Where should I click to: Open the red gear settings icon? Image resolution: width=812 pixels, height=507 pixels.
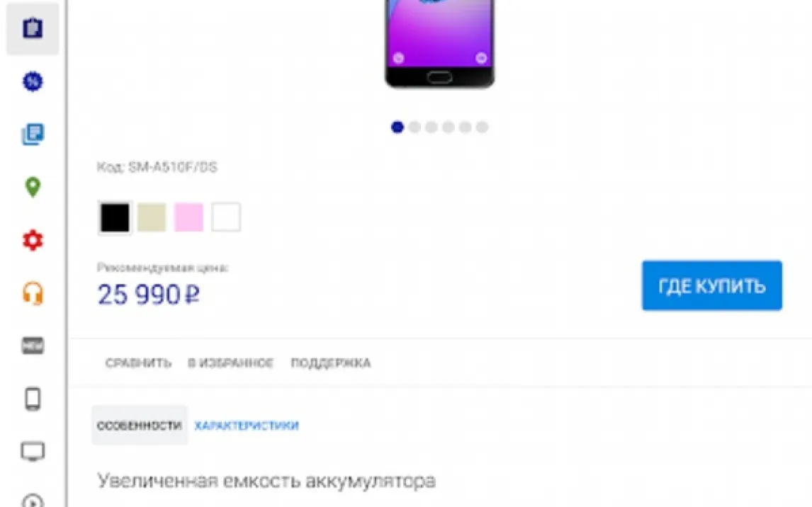[33, 241]
